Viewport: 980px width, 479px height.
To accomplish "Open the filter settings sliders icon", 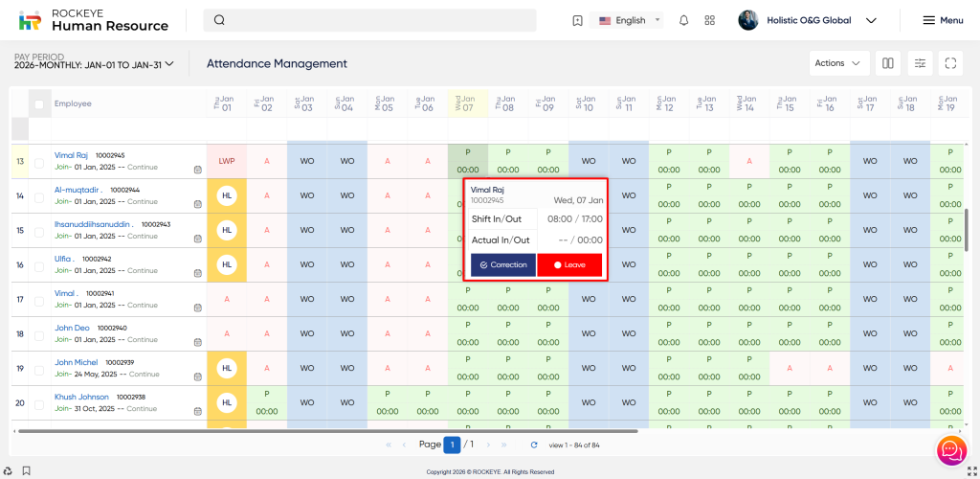I will click(920, 63).
